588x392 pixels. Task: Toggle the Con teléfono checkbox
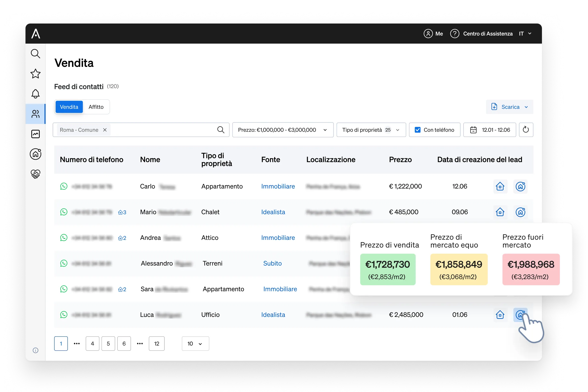417,130
